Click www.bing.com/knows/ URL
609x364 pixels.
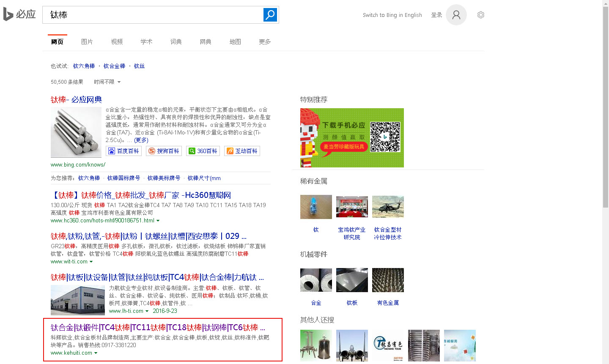78,164
